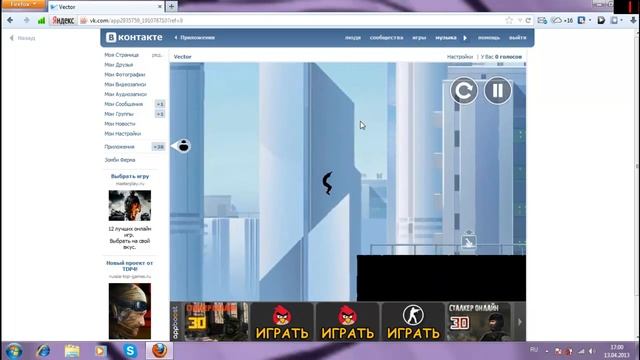The width and height of the screenshot is (640, 360).
Task: Pause the Vector game
Action: coord(498,90)
